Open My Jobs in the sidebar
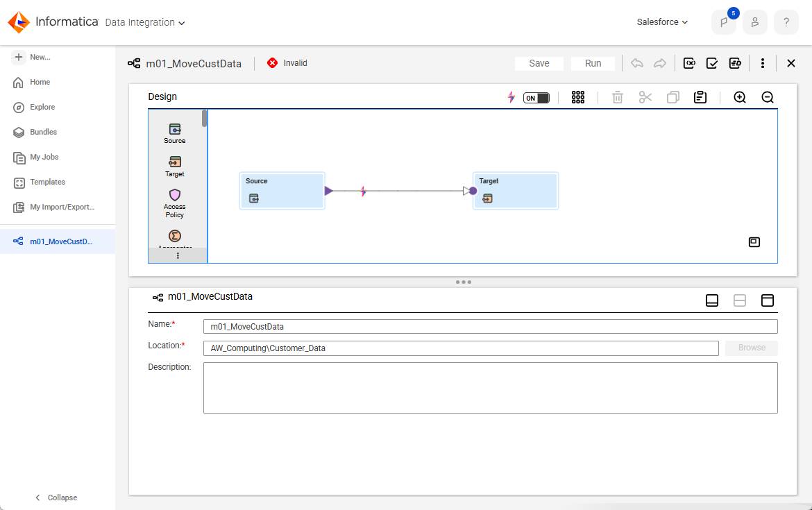Image resolution: width=812 pixels, height=510 pixels. (x=35, y=157)
